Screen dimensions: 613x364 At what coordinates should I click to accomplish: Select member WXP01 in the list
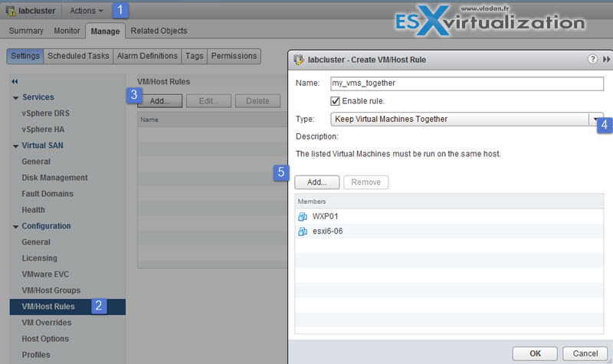(x=449, y=216)
